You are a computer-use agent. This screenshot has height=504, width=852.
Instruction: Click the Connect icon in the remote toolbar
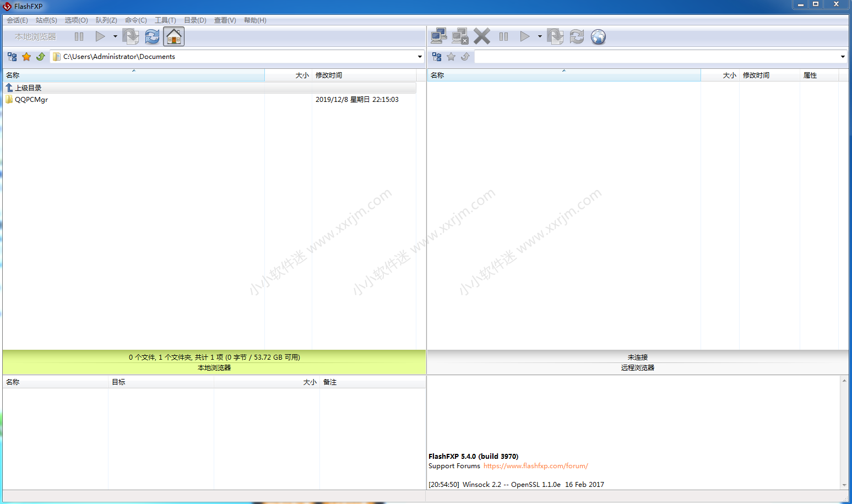point(438,36)
